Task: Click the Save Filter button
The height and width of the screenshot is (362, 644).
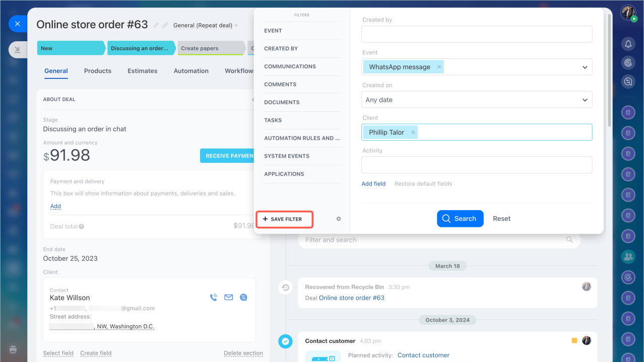Action: tap(284, 219)
